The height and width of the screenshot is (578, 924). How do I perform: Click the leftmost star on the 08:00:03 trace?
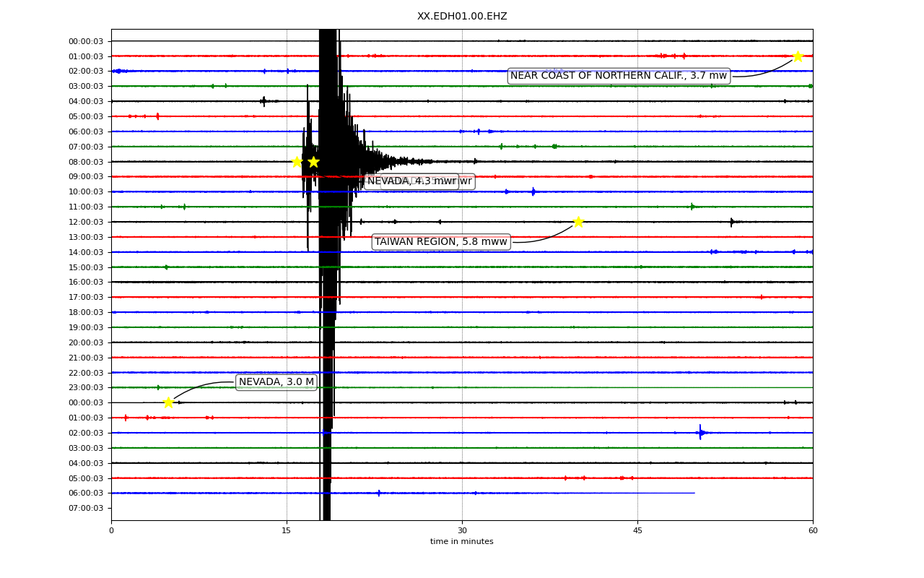click(297, 162)
